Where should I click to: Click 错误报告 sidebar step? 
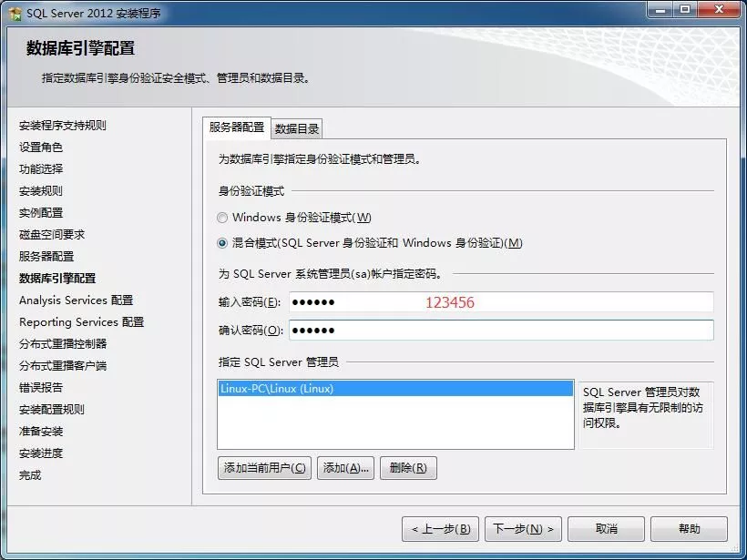coord(41,388)
